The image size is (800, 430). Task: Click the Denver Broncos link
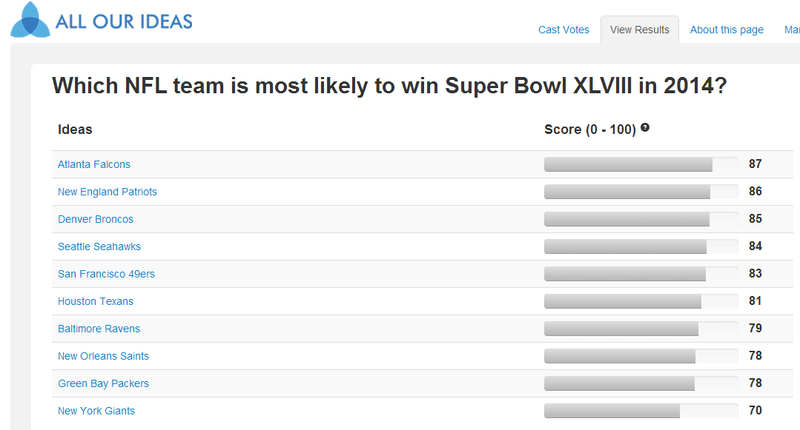coord(95,219)
